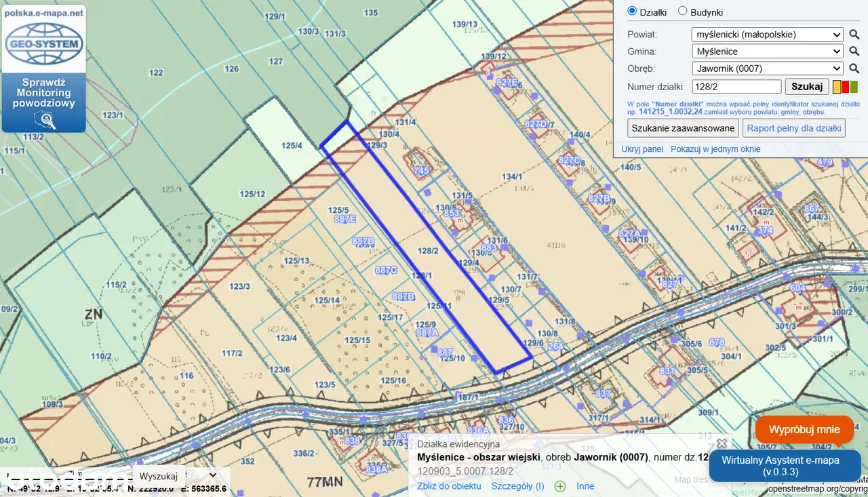Open the Powiat dropdown
This screenshot has width=868, height=497.
(x=767, y=35)
